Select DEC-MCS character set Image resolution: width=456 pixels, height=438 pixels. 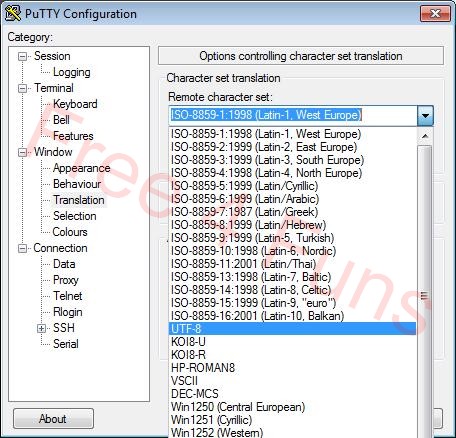coord(293,394)
